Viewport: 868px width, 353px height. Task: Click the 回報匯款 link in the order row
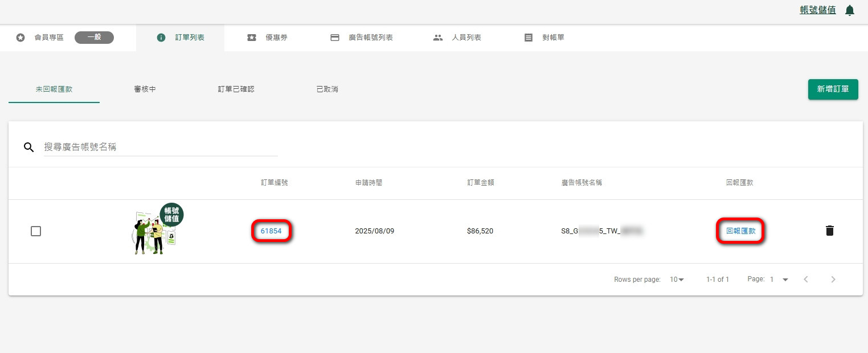(x=740, y=231)
